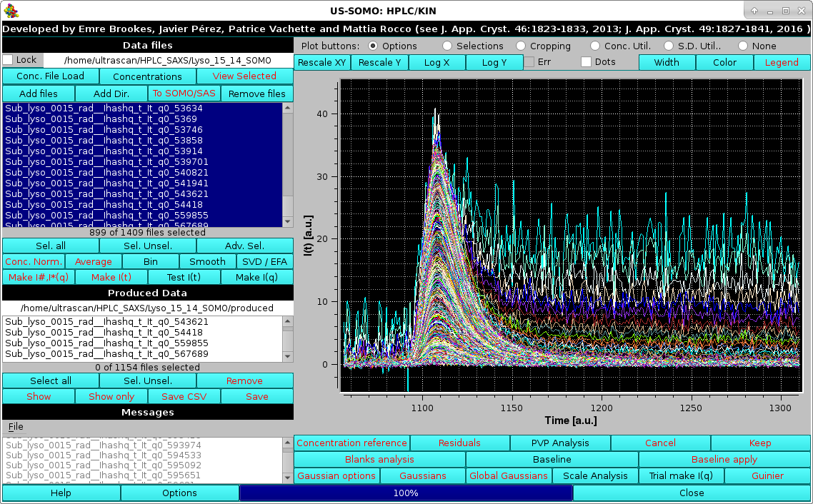Switch plot buttons to Cropping mode
This screenshot has width=813, height=504.
tap(522, 45)
